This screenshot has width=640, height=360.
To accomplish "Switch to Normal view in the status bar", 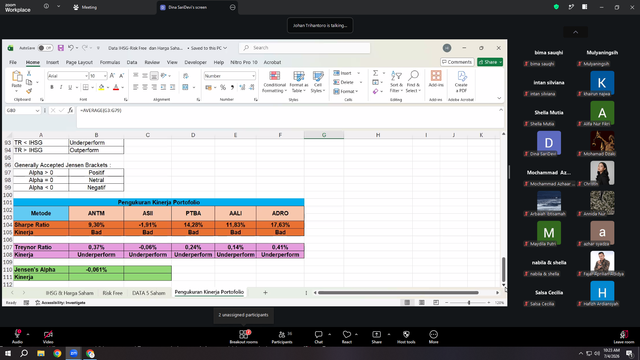I will pos(407,302).
